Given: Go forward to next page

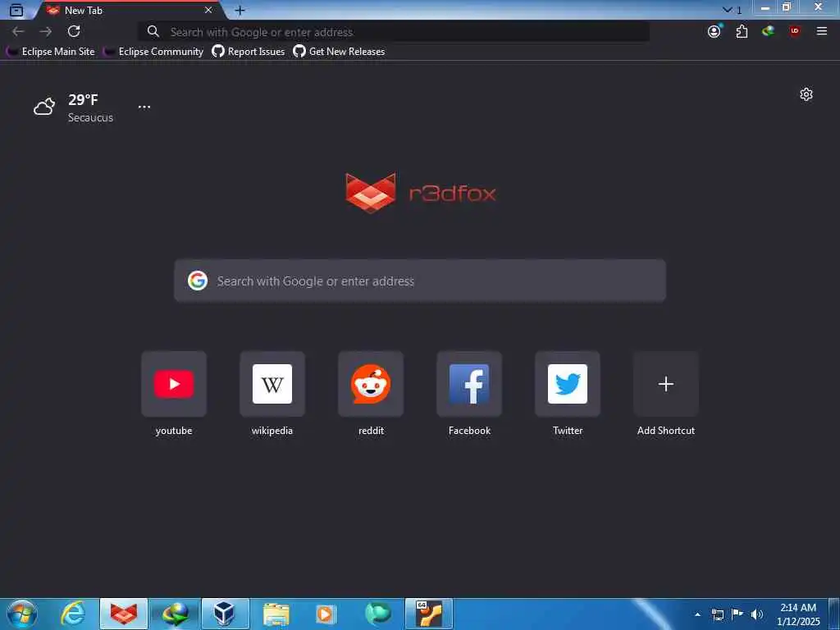Looking at the screenshot, I should click(x=46, y=32).
